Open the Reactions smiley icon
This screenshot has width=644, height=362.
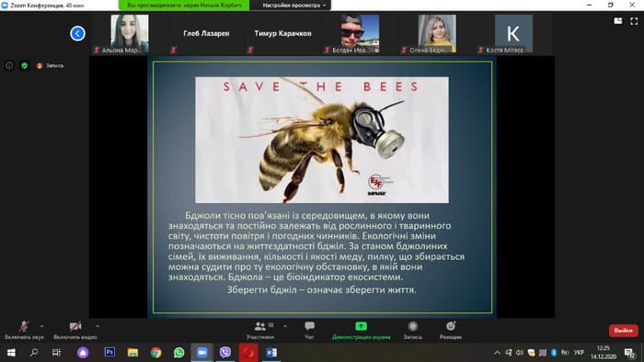click(x=451, y=326)
